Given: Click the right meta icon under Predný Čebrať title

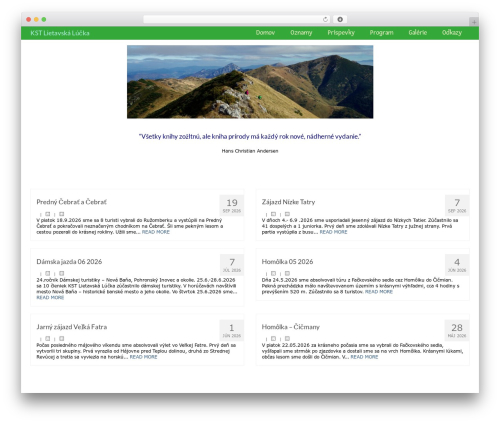Looking at the screenshot, I should click(62, 214).
